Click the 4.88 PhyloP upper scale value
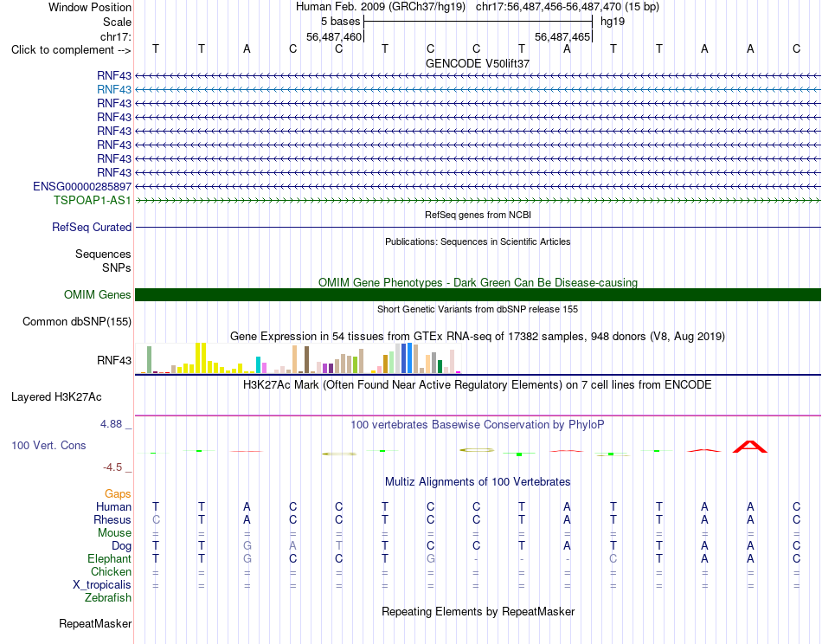The image size is (822, 644). coord(111,424)
